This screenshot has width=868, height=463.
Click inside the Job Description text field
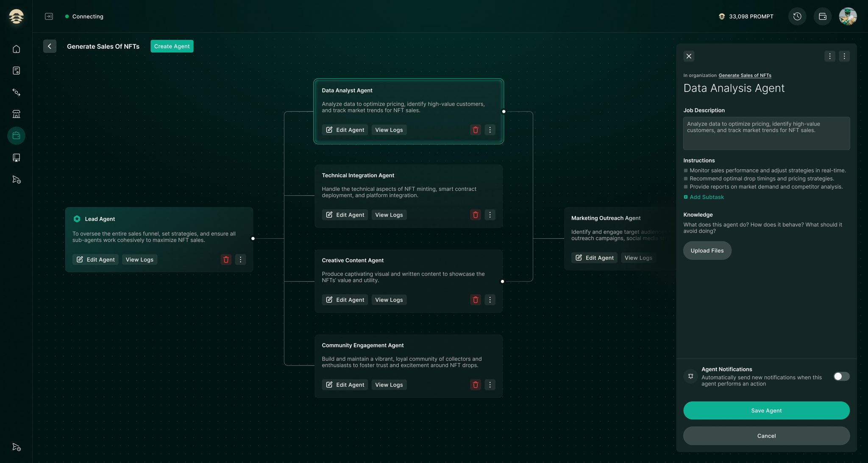click(766, 133)
